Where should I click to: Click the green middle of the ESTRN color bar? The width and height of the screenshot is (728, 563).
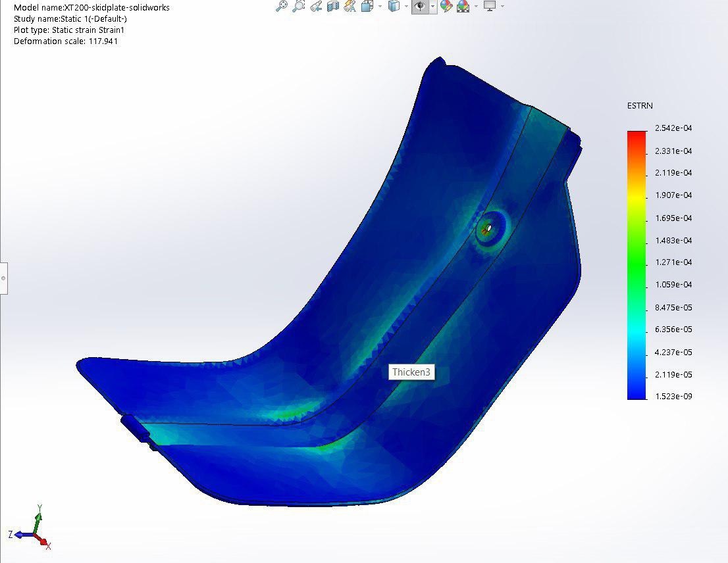(x=637, y=264)
